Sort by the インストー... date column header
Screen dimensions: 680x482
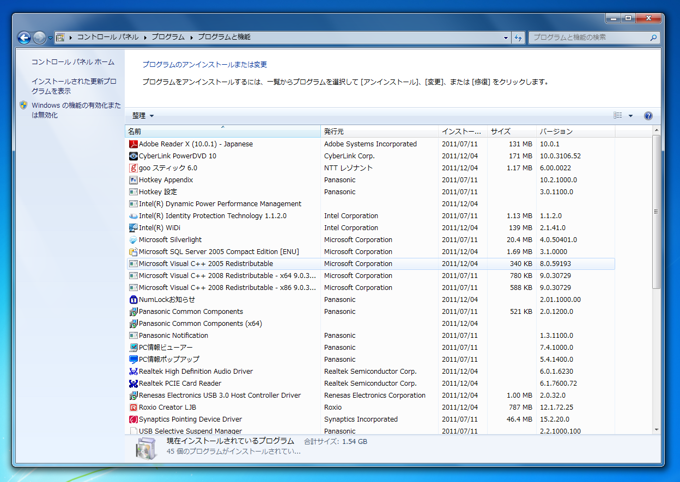pyautogui.click(x=463, y=131)
